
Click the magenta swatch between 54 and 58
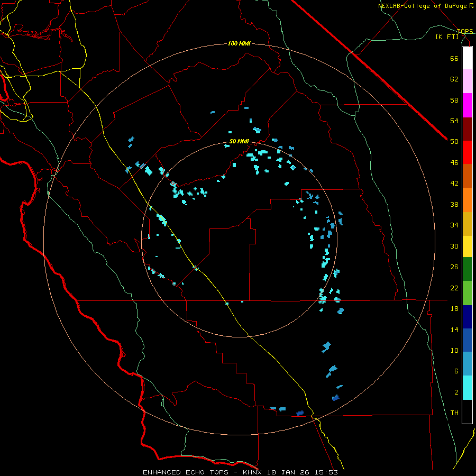pyautogui.click(x=467, y=105)
